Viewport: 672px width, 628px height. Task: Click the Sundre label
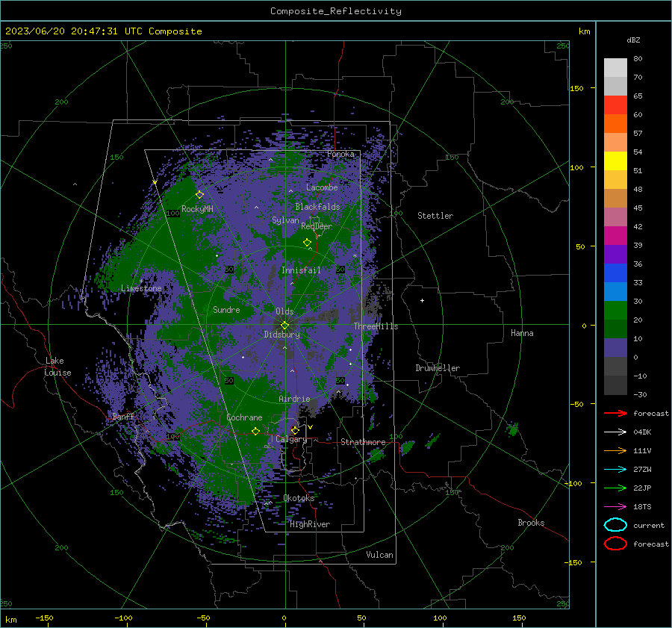[226, 309]
